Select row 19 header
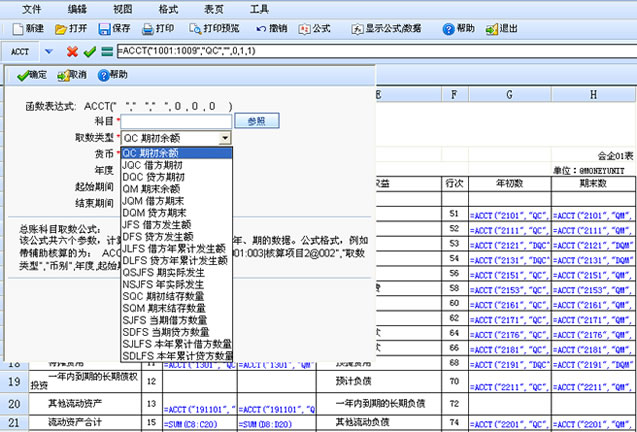The width and height of the screenshot is (637, 432). [14, 381]
